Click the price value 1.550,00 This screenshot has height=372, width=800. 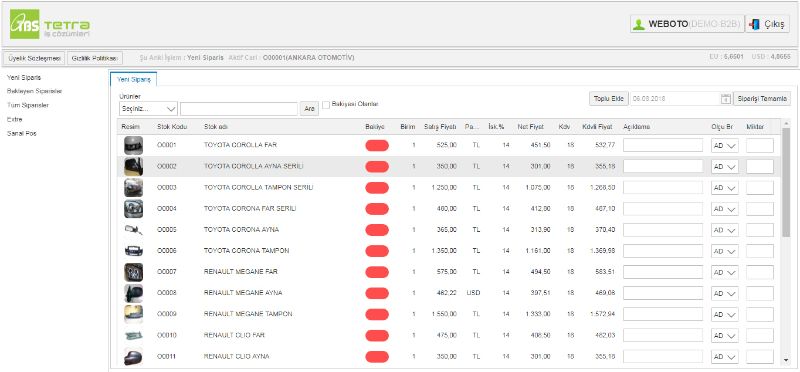pyautogui.click(x=444, y=314)
